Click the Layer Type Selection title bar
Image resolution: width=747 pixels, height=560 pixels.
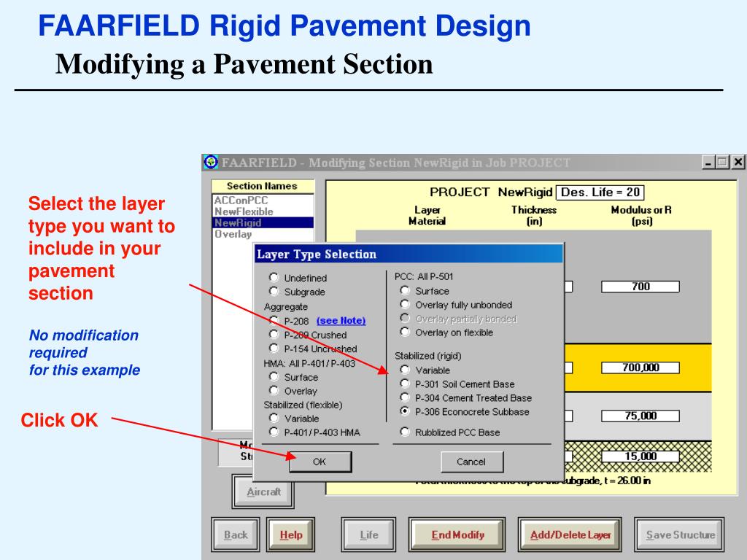tap(409, 254)
